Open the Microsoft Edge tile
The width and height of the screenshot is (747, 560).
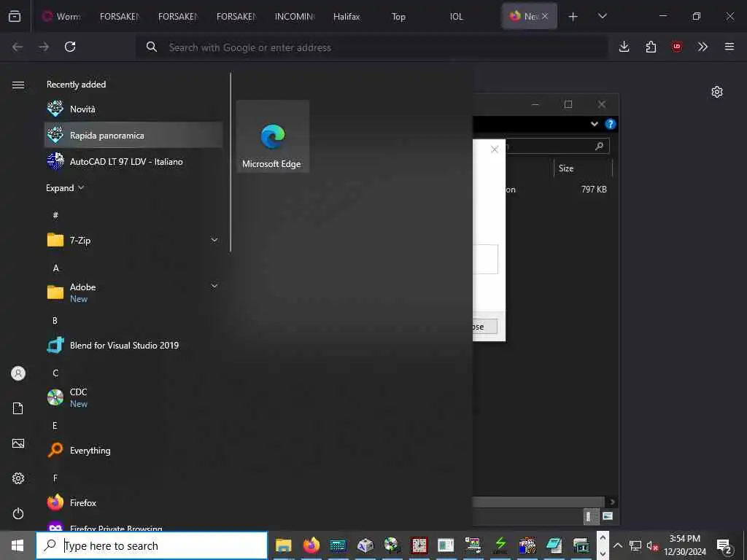(x=273, y=136)
